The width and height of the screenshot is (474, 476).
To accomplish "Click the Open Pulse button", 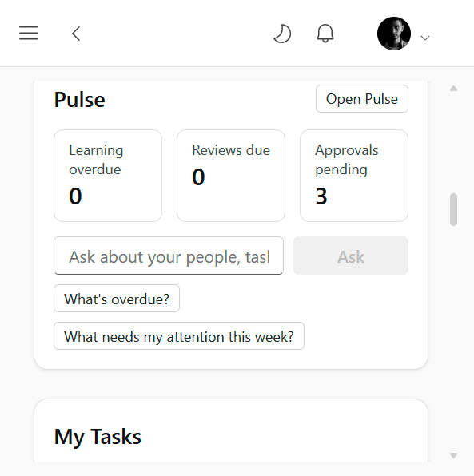I will click(362, 99).
